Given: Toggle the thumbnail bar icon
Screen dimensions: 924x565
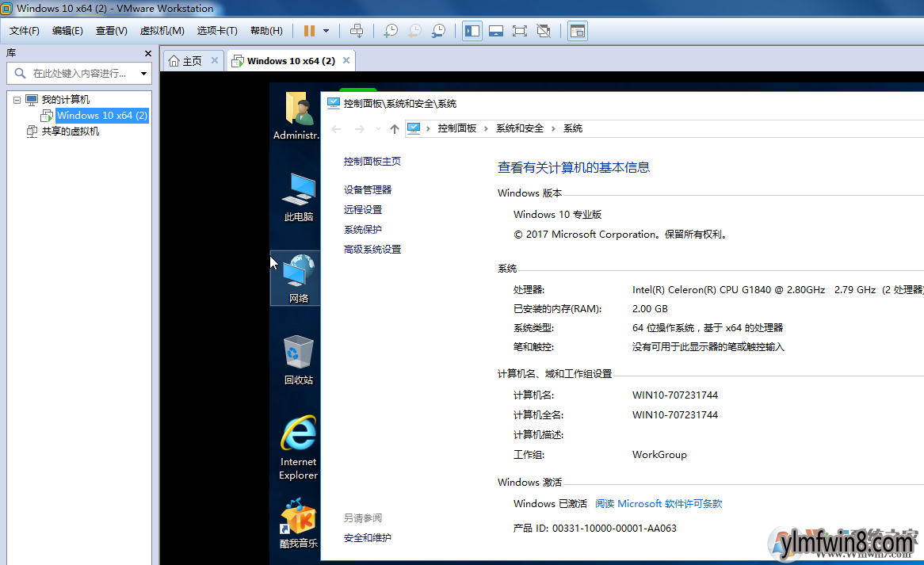Looking at the screenshot, I should (x=496, y=31).
